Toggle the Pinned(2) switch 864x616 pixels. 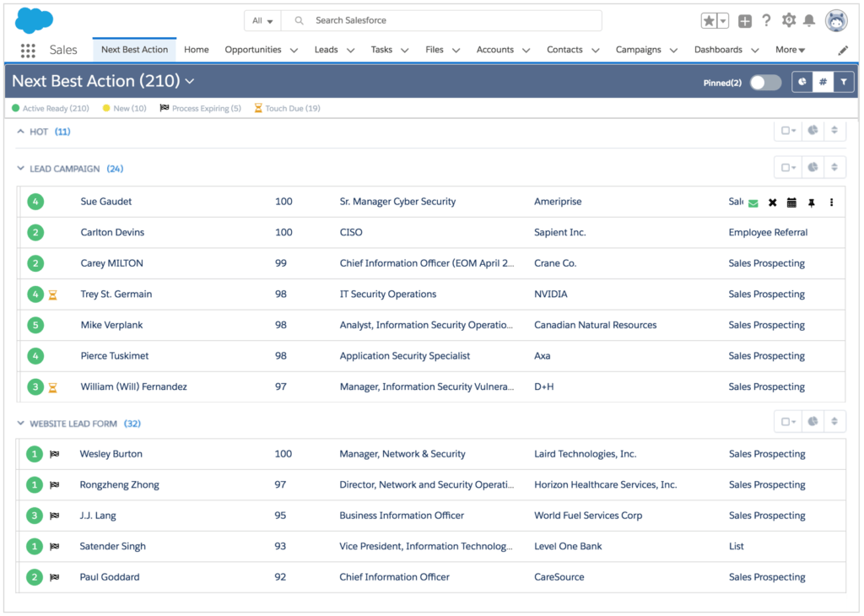coord(766,83)
